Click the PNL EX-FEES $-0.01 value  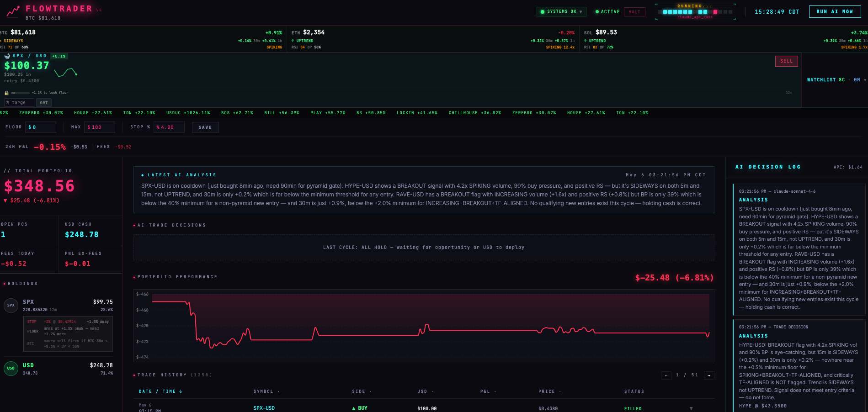78,264
